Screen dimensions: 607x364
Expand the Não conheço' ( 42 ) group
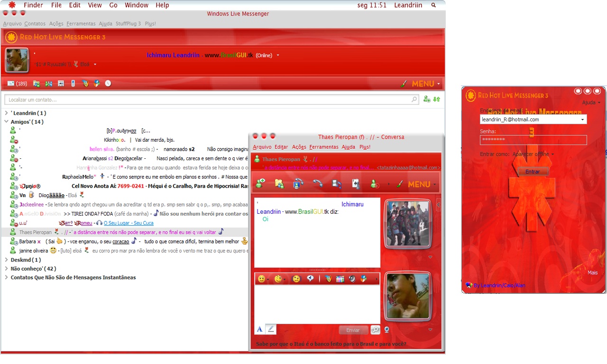pyautogui.click(x=6, y=269)
